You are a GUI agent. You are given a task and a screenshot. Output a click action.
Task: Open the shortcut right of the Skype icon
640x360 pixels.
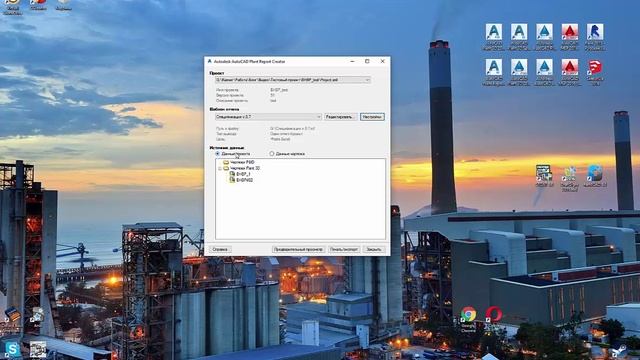pyautogui.click(x=38, y=350)
